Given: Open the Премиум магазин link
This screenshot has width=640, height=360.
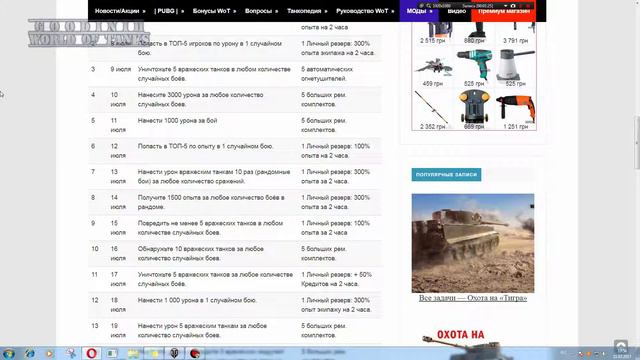Looking at the screenshot, I should coord(504,11).
